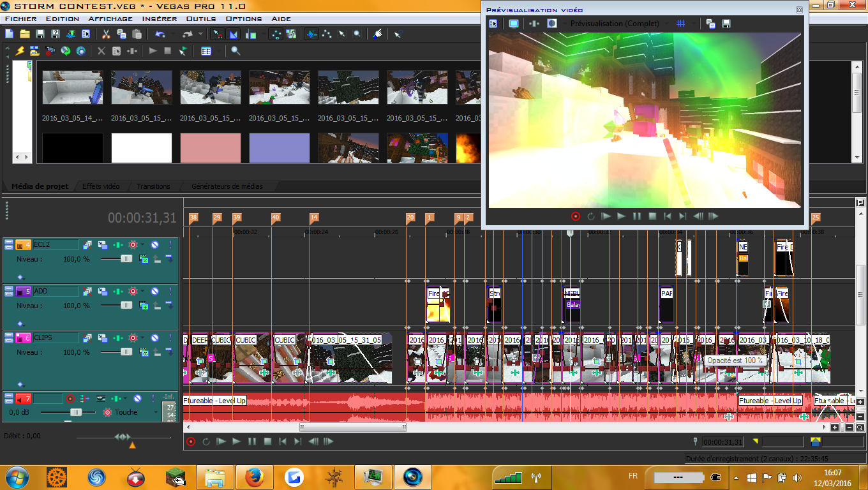868x490 pixels.
Task: Create a new project with the toolbar icon
Action: pos(9,34)
